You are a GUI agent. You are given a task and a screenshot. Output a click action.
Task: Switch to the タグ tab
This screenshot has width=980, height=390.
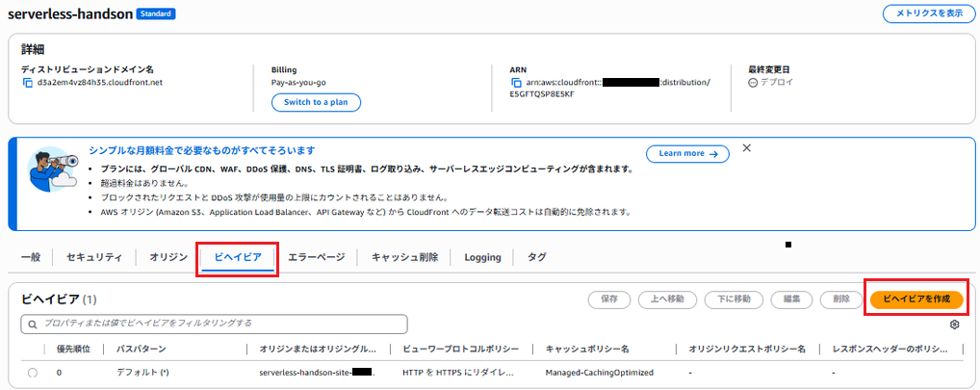point(537,257)
